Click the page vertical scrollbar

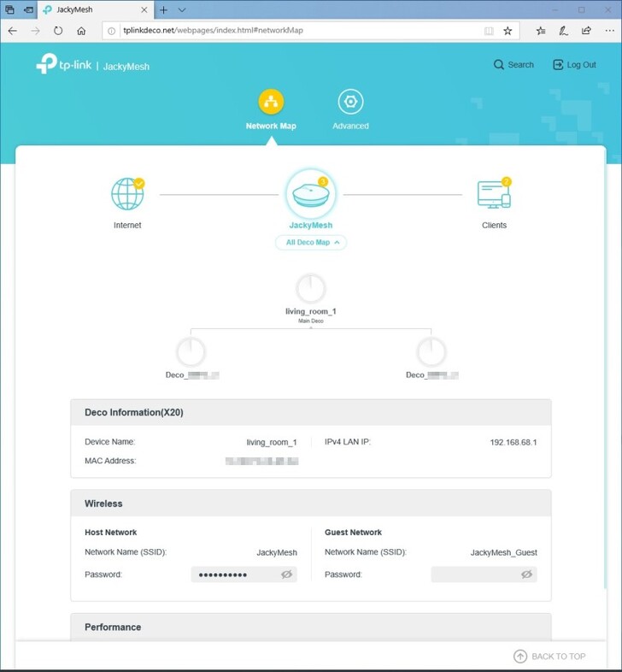click(x=605, y=368)
